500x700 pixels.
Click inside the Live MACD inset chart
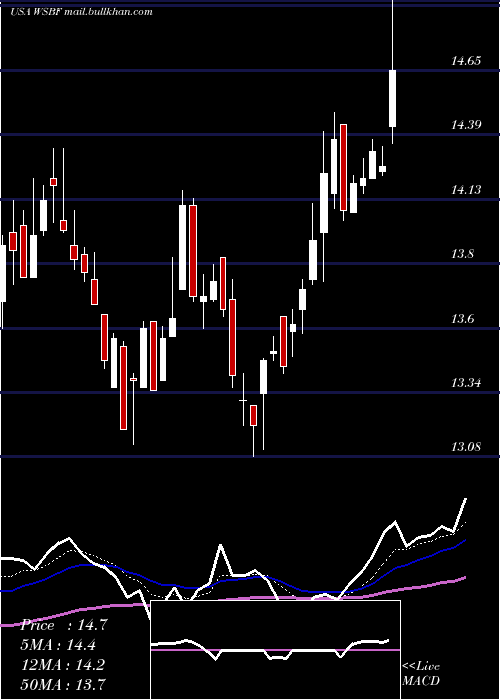[275, 650]
